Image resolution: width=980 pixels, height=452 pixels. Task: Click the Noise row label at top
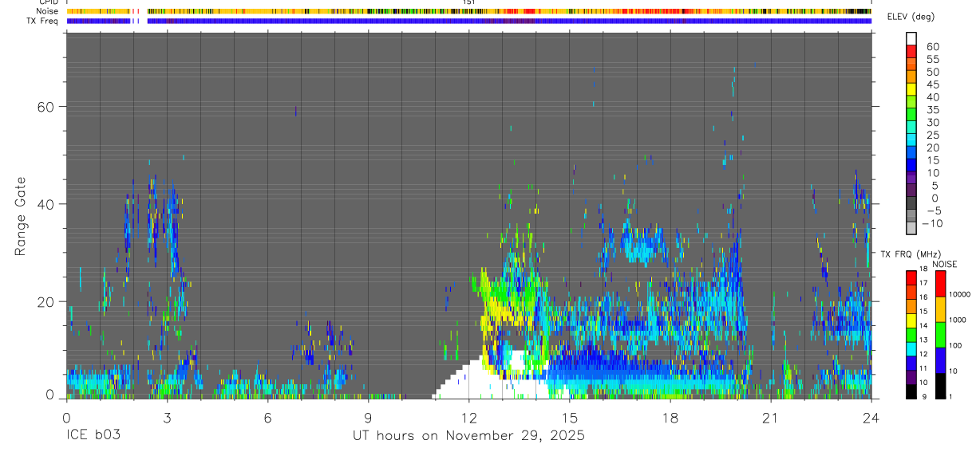[48, 11]
